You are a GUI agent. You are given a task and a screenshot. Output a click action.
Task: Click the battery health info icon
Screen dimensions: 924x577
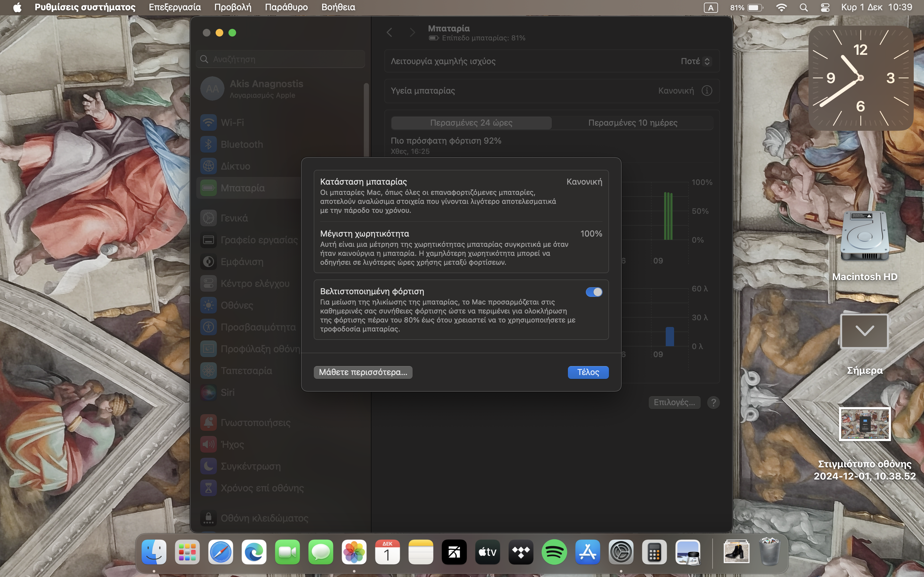(x=706, y=91)
